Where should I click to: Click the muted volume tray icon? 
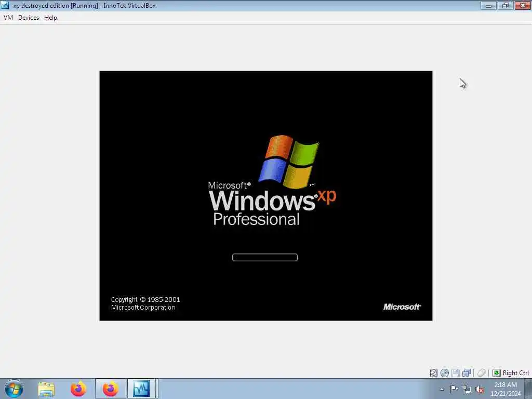480,389
